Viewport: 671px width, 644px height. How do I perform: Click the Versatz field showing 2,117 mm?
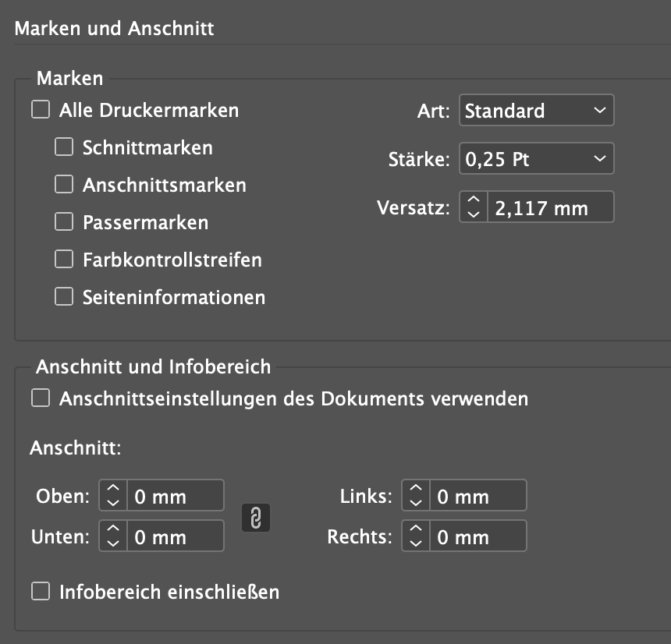[550, 207]
